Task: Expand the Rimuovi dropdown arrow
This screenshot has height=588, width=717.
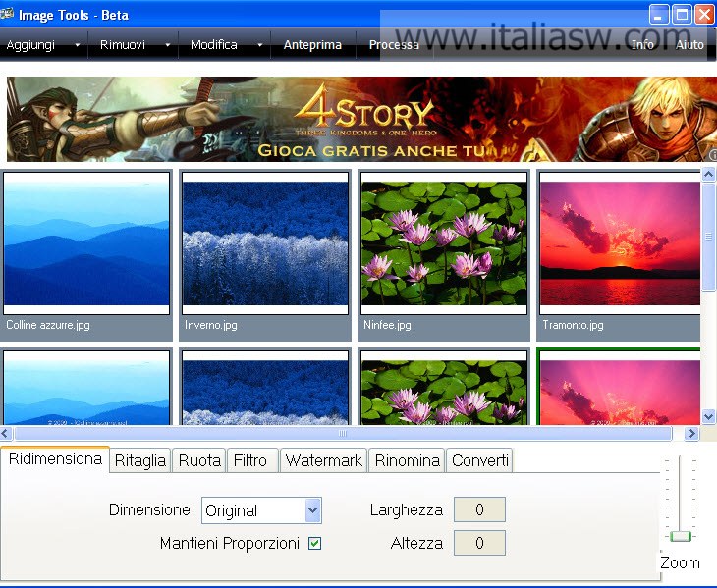Action: point(167,45)
